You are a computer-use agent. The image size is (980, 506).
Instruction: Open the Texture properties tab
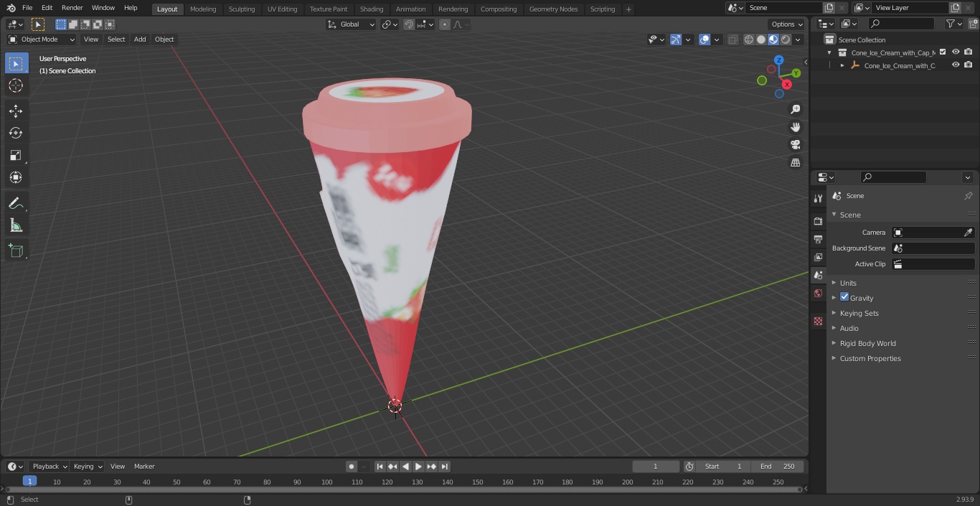818,321
